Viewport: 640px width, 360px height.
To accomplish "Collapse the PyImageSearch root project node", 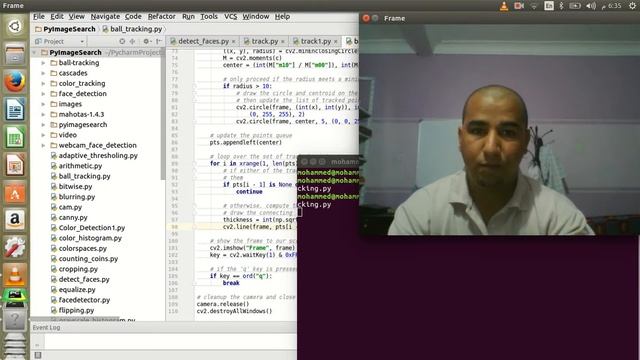I will (35, 53).
